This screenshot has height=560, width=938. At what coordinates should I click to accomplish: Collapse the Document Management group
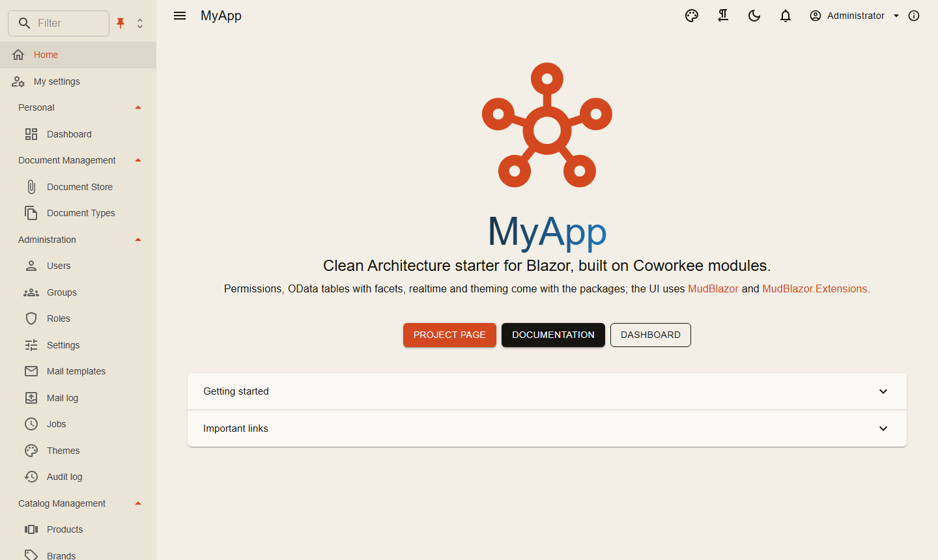(138, 160)
